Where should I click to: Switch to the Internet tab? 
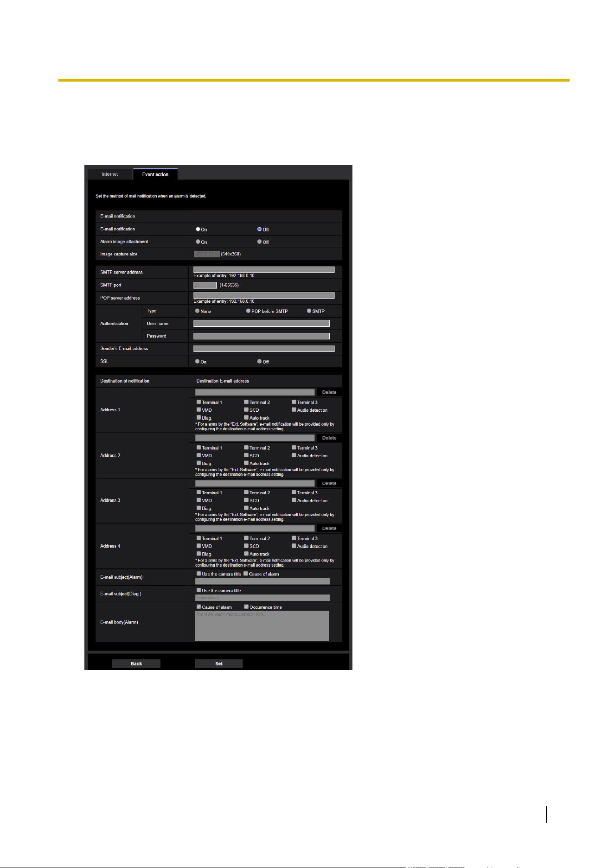(110, 174)
